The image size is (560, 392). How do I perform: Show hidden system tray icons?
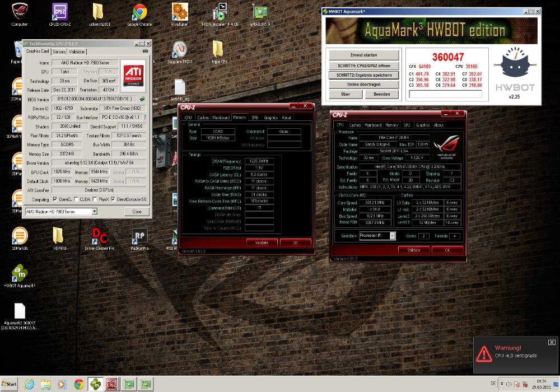pos(501,384)
